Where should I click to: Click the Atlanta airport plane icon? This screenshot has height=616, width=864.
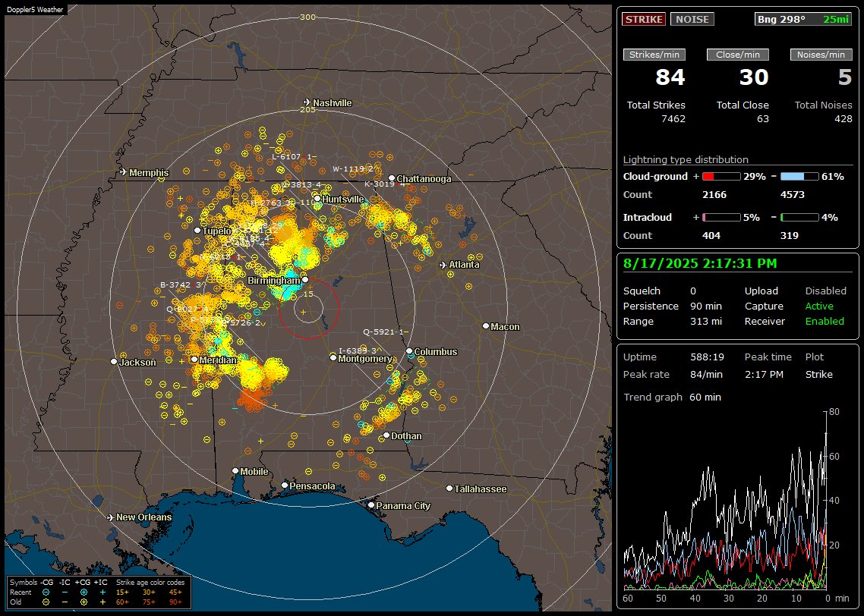[443, 265]
